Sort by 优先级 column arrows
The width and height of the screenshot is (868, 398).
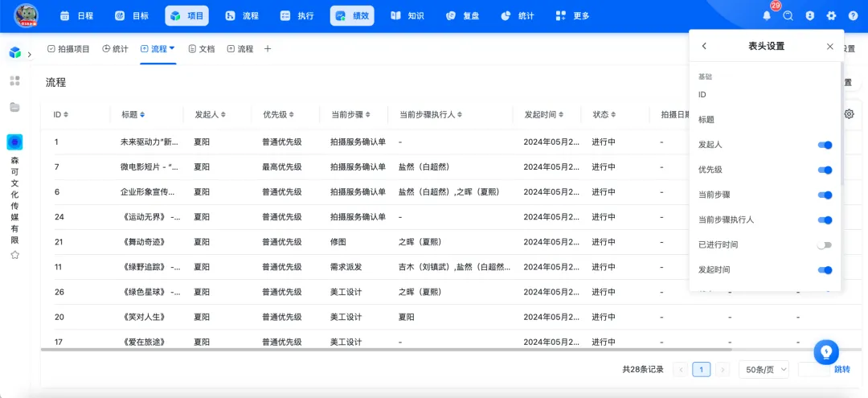291,115
